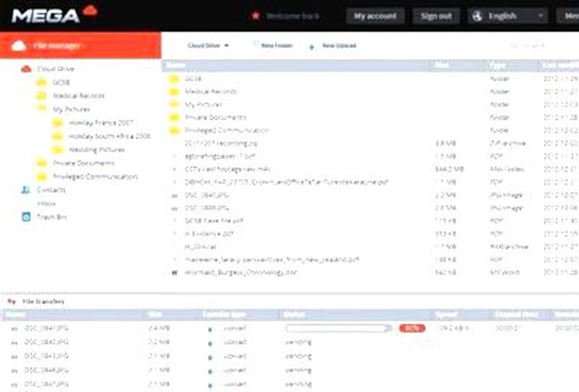Open the English language dropdown
The image size is (579, 392).
click(x=507, y=16)
